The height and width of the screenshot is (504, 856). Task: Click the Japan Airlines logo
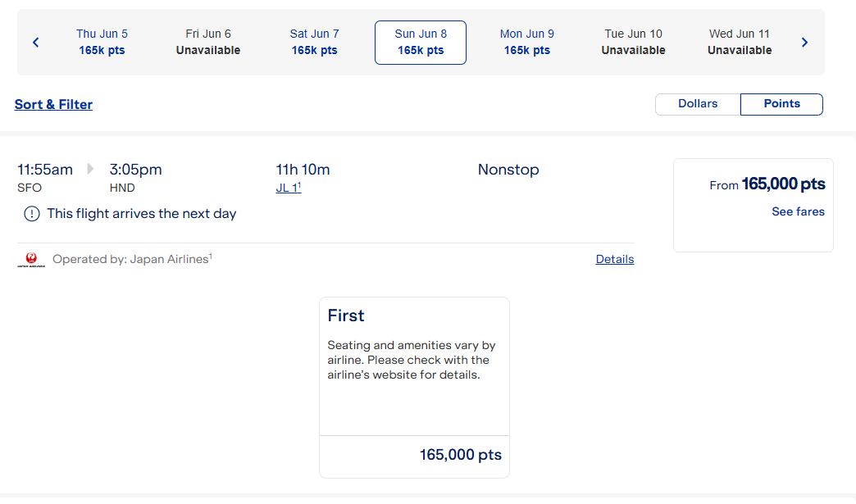pos(31,260)
